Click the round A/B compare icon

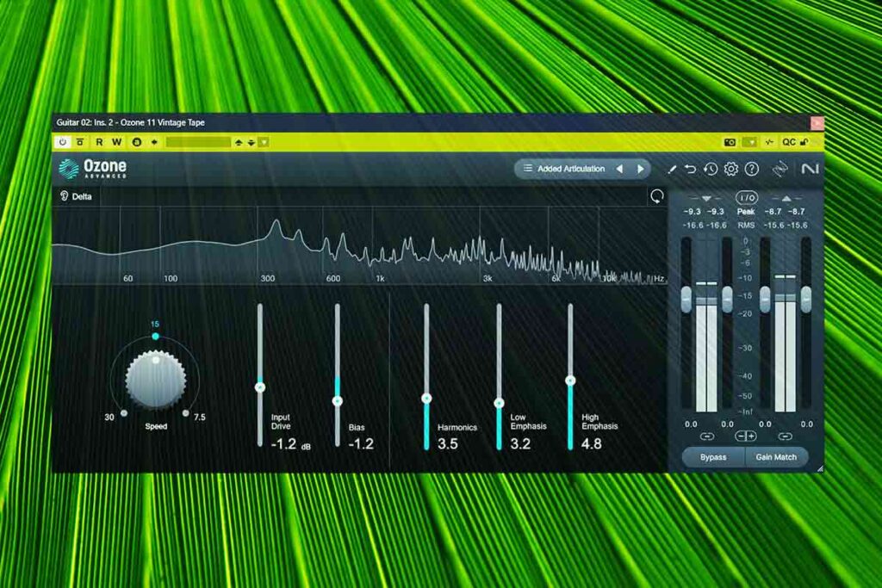pyautogui.click(x=137, y=142)
